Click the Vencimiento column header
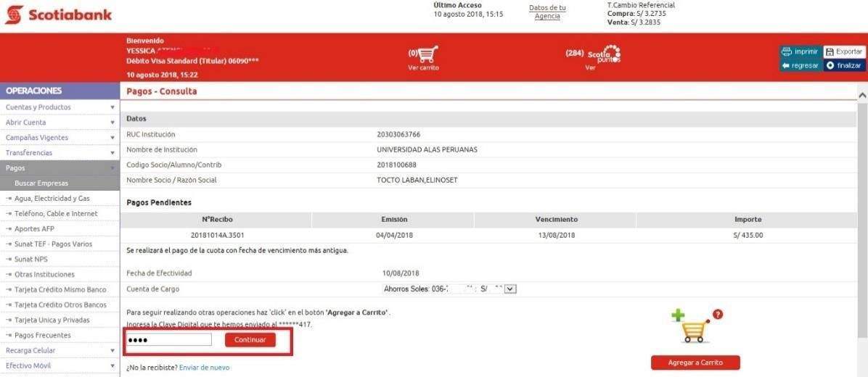 point(557,220)
